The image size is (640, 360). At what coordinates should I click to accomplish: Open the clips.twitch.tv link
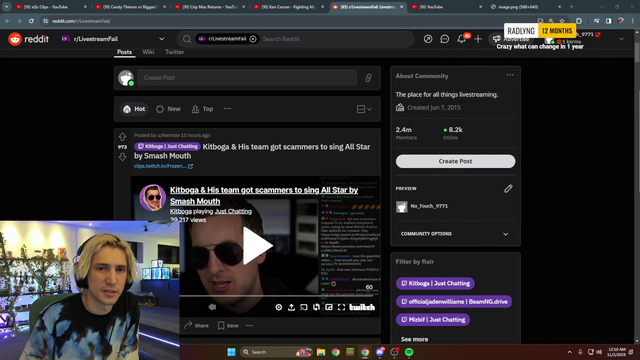click(163, 166)
